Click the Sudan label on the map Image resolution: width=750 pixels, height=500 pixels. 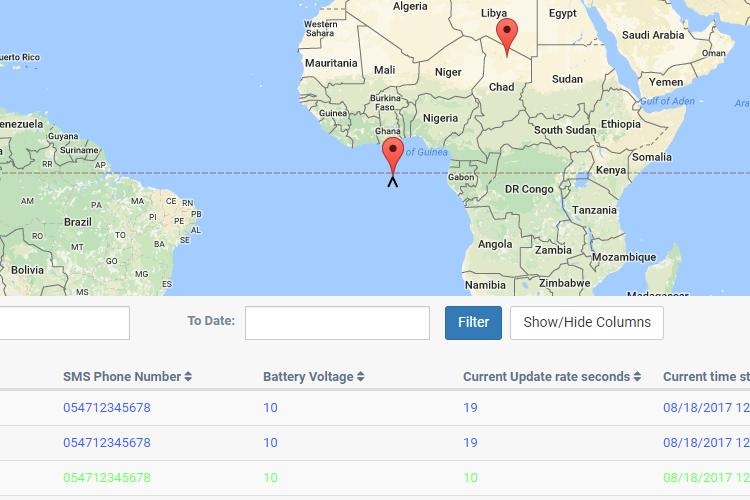click(x=567, y=79)
